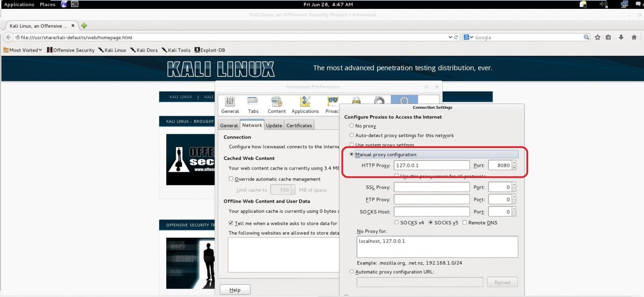Viewport: 644px width, 297px height.
Task: Select Auto-detect proxy settings option
Action: coord(352,135)
